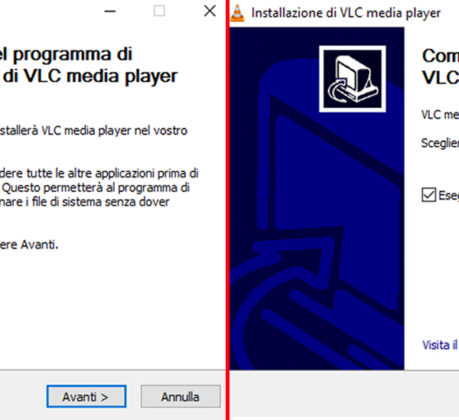The image size is (459, 420).
Task: Click the 'VLC media player nel vostro' sentence
Action: click(x=94, y=131)
